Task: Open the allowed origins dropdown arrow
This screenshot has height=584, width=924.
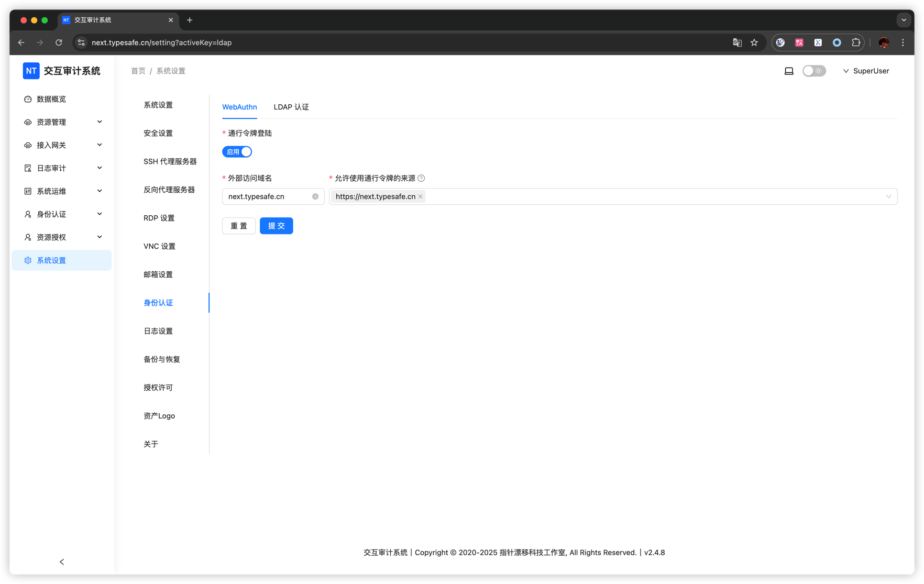Action: point(888,196)
